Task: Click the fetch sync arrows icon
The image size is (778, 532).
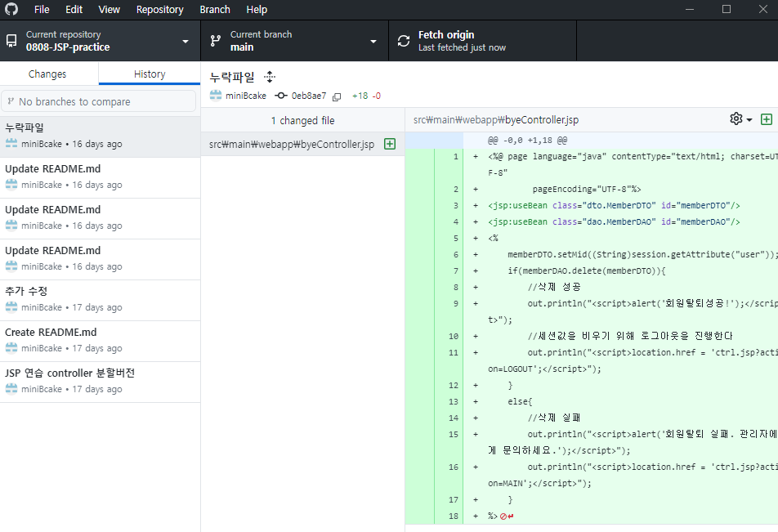Action: (404, 41)
